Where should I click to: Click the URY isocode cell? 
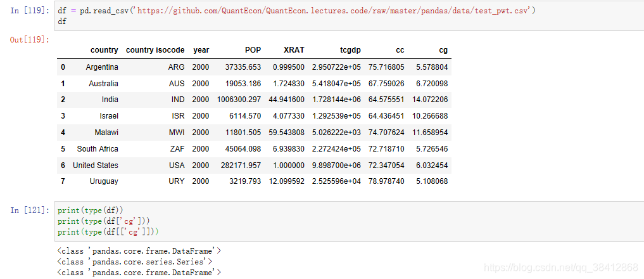(177, 181)
